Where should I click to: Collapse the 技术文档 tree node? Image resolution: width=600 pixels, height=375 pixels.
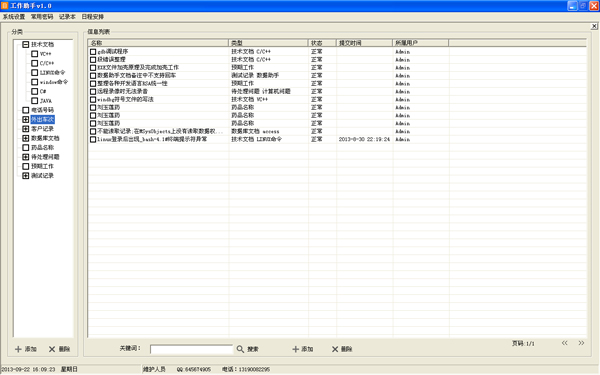coord(25,44)
